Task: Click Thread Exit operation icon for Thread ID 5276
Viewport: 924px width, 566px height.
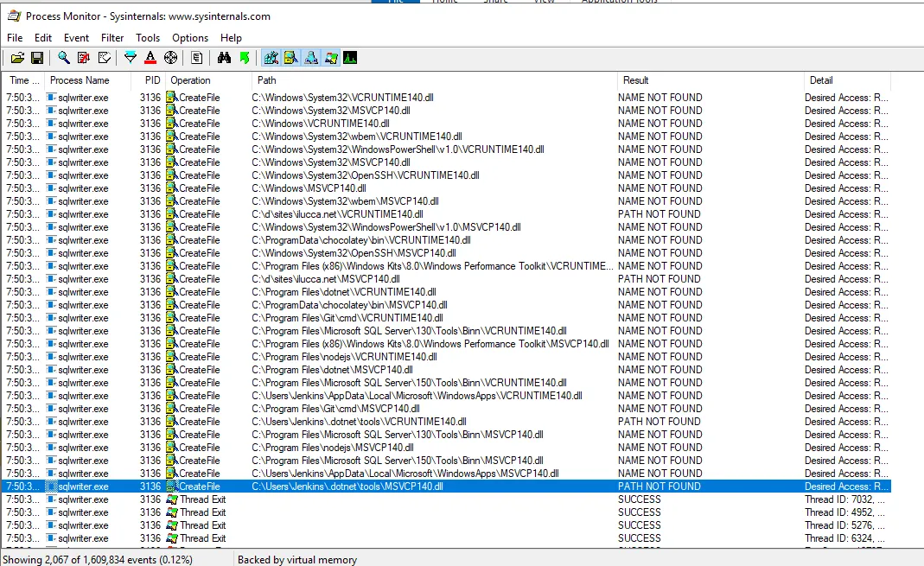Action: [172, 525]
